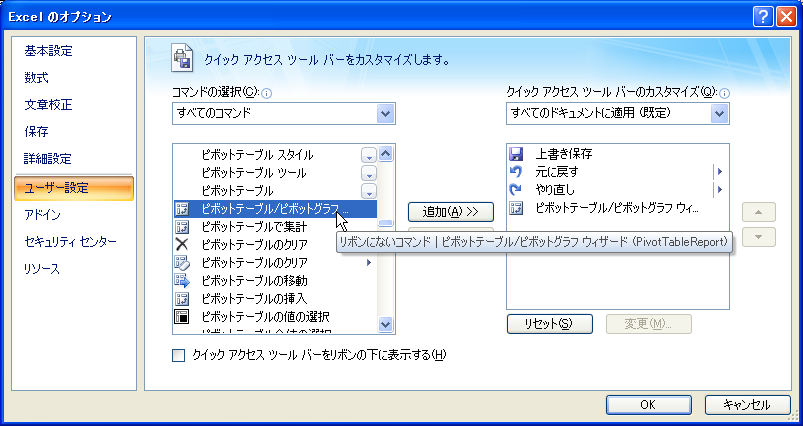Click the info icon next to コマンドの選択

tap(267, 93)
